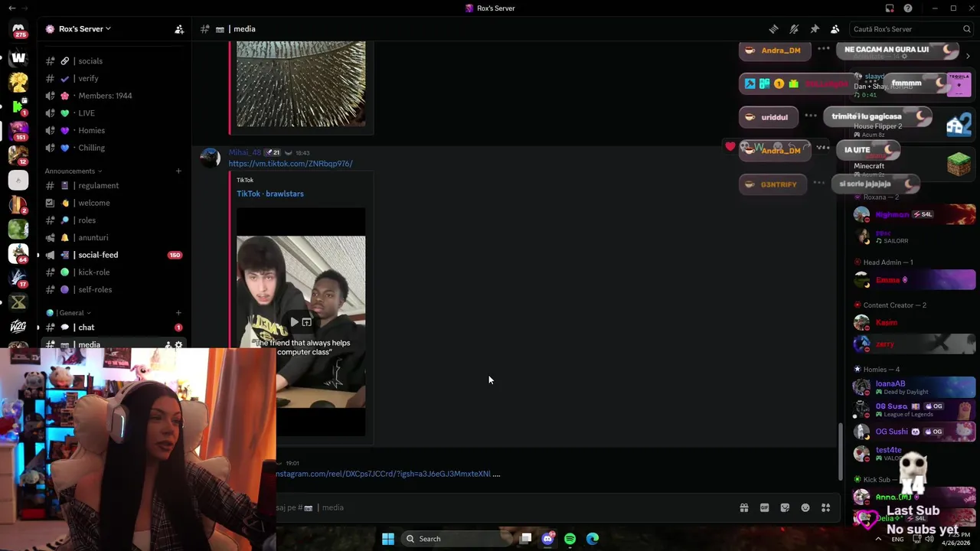Open the help icon in title bar

coord(908,8)
